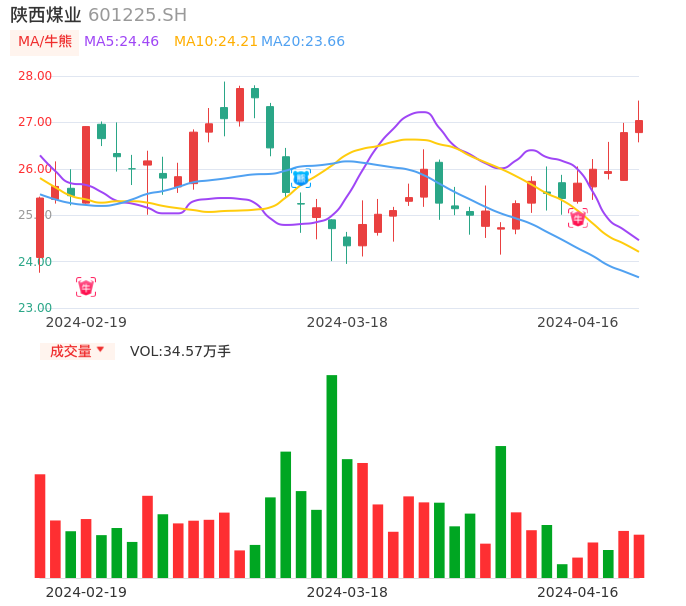Click the first red volume bar on left
Viewport: 686px width, 606px height.
pyautogui.click(x=40, y=525)
